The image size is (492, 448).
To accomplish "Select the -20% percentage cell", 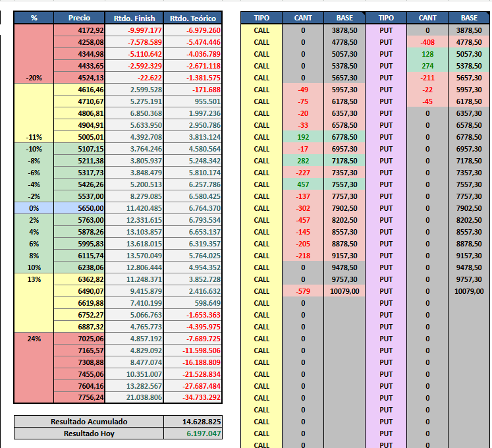I will pos(34,78).
